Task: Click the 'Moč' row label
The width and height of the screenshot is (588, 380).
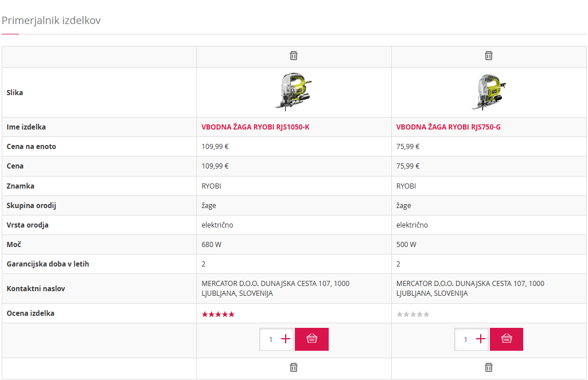Action: tap(14, 244)
